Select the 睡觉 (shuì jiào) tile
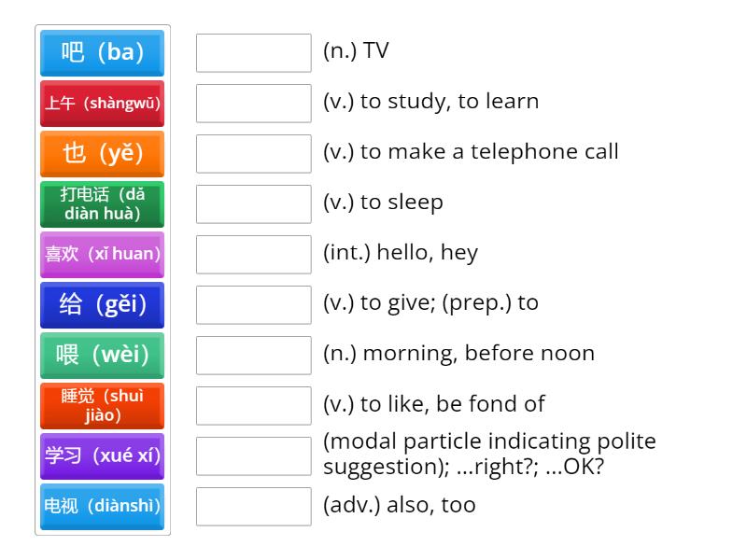The image size is (747, 560). pyautogui.click(x=102, y=405)
